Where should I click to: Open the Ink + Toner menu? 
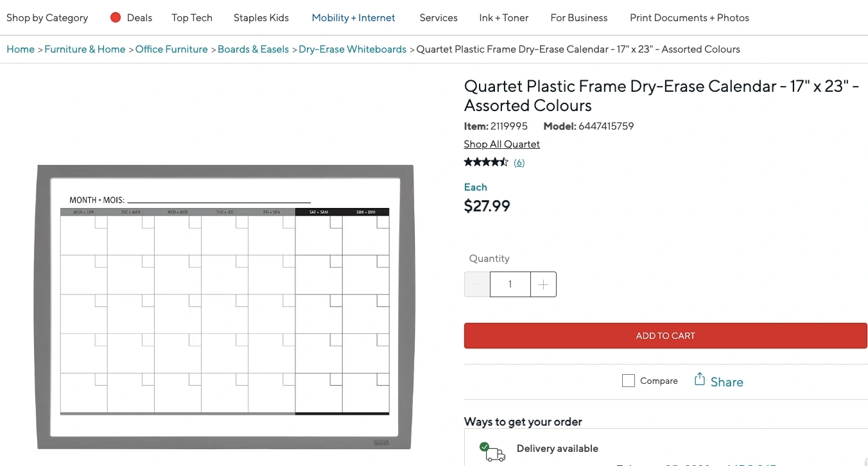pyautogui.click(x=503, y=17)
